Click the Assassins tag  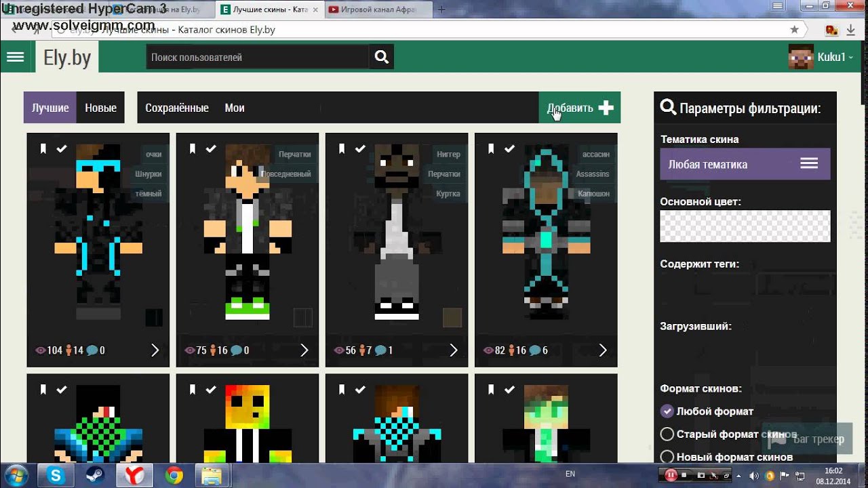593,174
